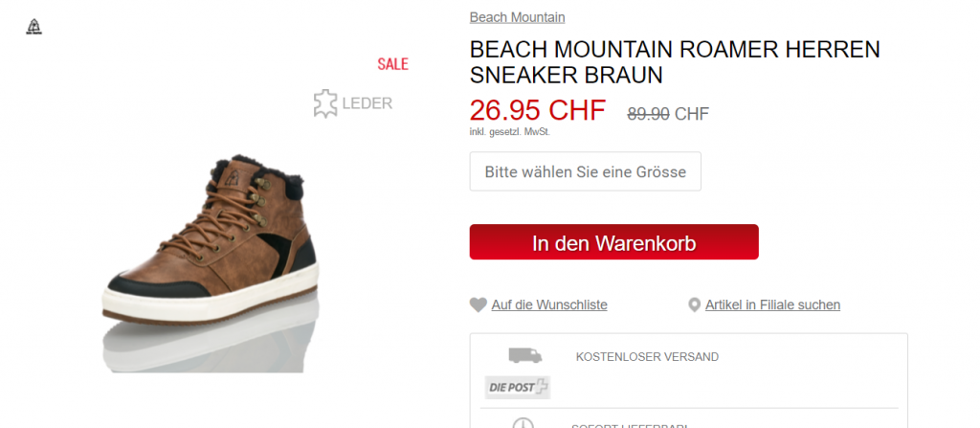Click the LEDER material label
This screenshot has width=980, height=428.
coord(367,103)
